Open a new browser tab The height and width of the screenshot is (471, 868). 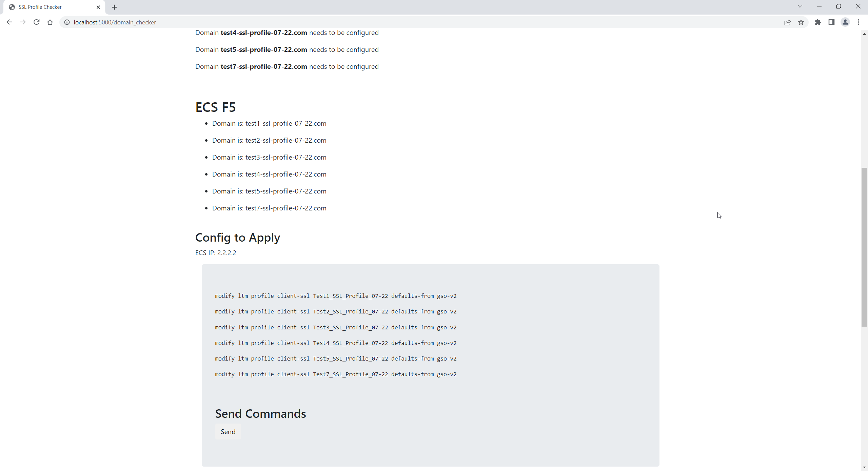114,7
